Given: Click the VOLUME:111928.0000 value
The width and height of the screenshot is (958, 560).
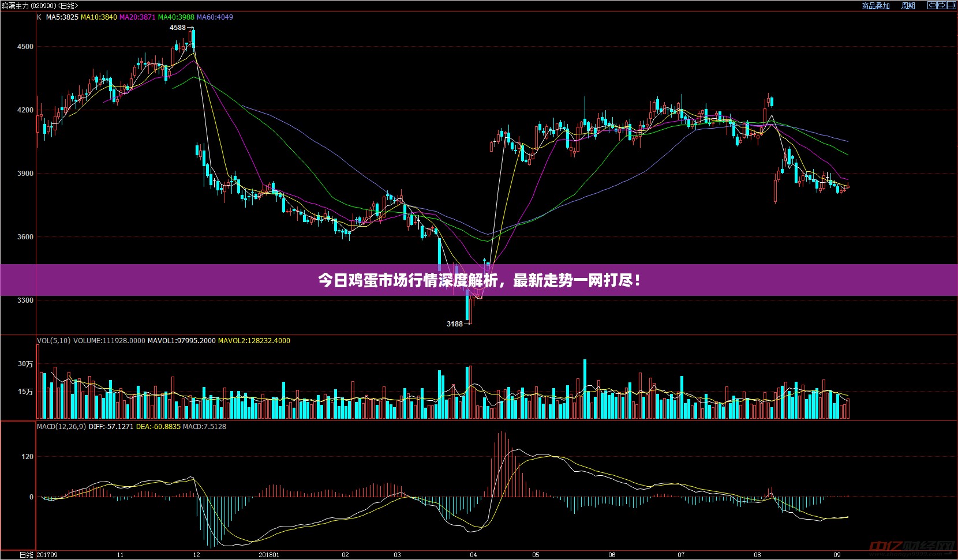Looking at the screenshot, I should [x=109, y=341].
